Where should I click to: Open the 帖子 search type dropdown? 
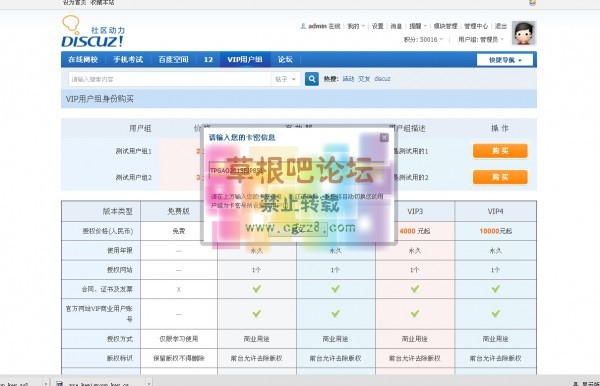(285, 79)
